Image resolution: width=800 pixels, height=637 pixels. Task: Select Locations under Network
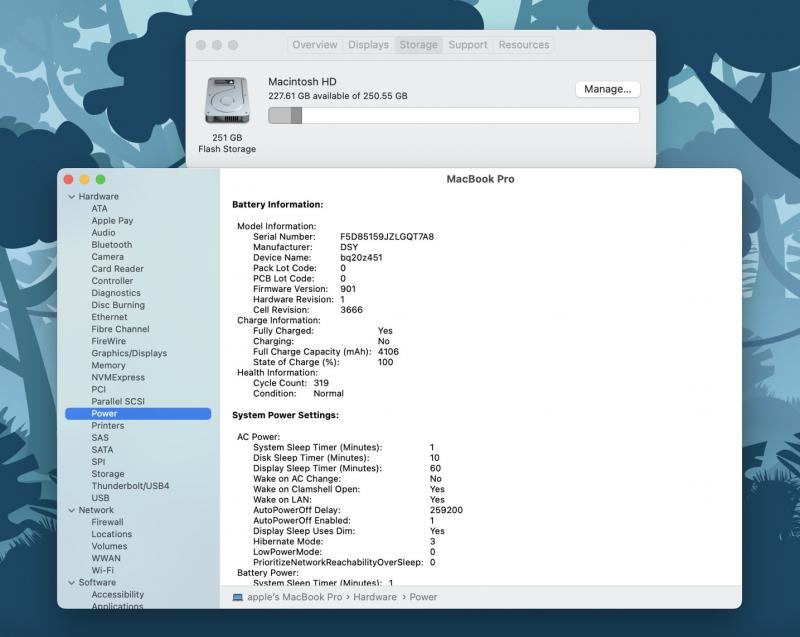pyautogui.click(x=112, y=534)
